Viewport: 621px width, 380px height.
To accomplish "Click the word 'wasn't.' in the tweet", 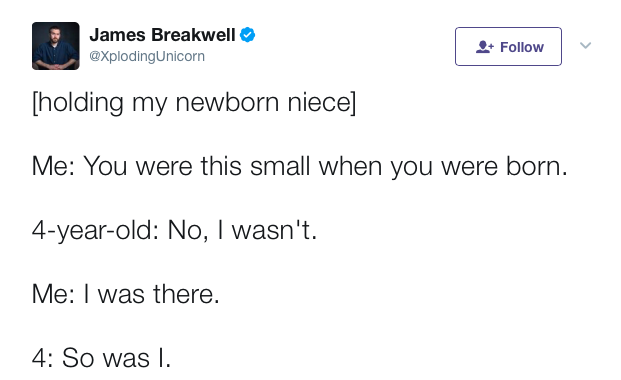I will (x=274, y=230).
